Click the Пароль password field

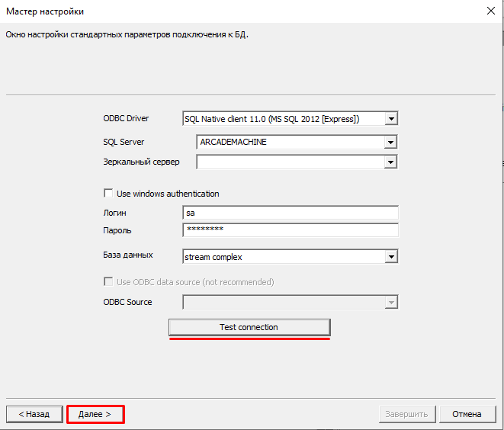pos(290,230)
